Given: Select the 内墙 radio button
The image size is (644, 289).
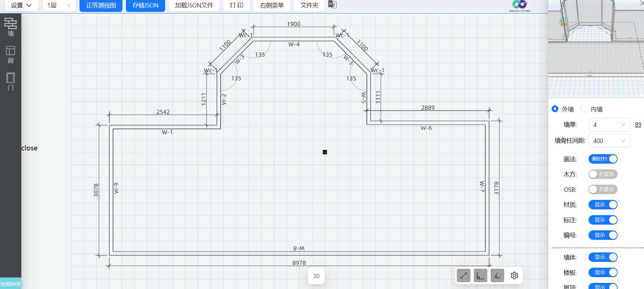Looking at the screenshot, I should coord(584,109).
